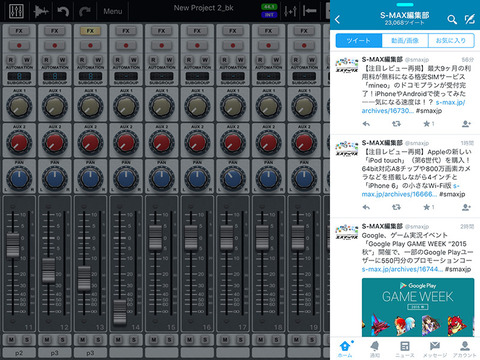Compose a new tweet with the quill icon
Screen dimensions: 480x360
pyautogui.click(x=470, y=20)
